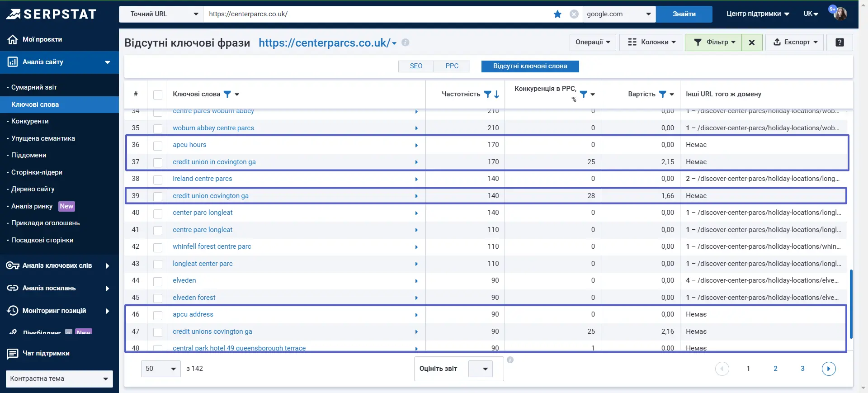Switch to SEO tab
Viewport: 868px width, 393px height.
(416, 66)
